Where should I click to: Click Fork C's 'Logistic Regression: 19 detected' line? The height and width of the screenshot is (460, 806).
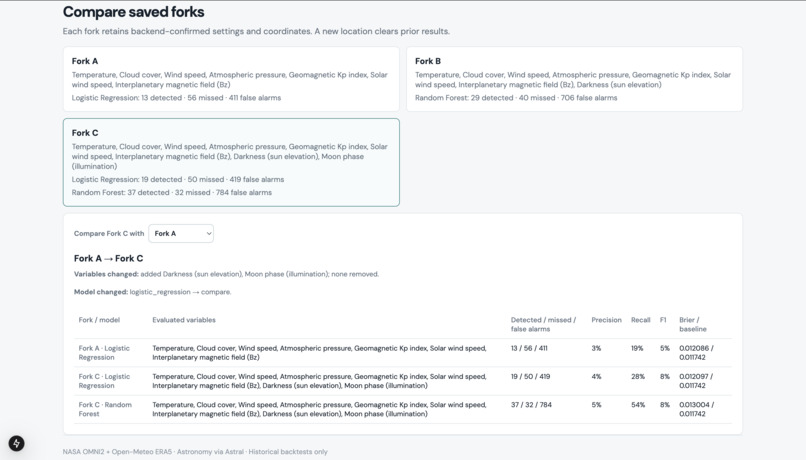(178, 179)
